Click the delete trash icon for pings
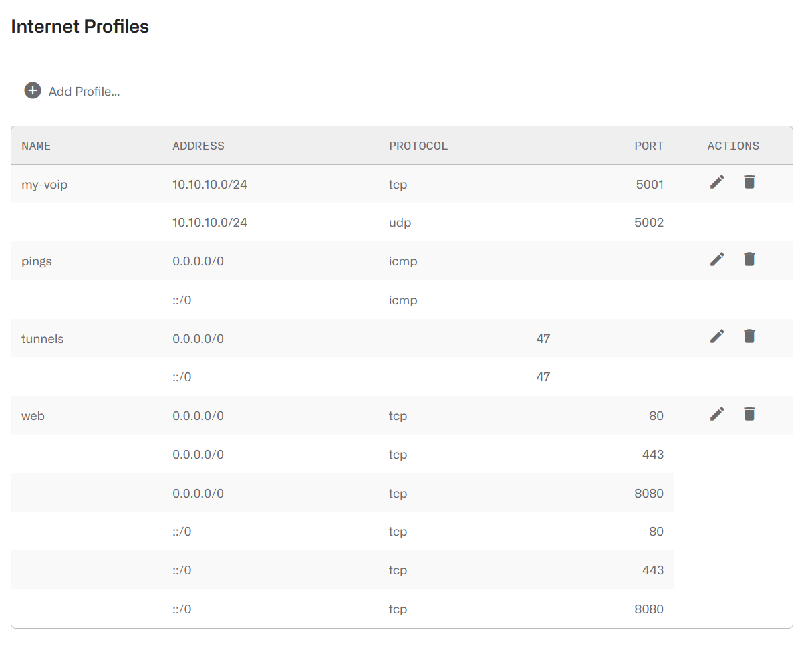 (x=749, y=259)
